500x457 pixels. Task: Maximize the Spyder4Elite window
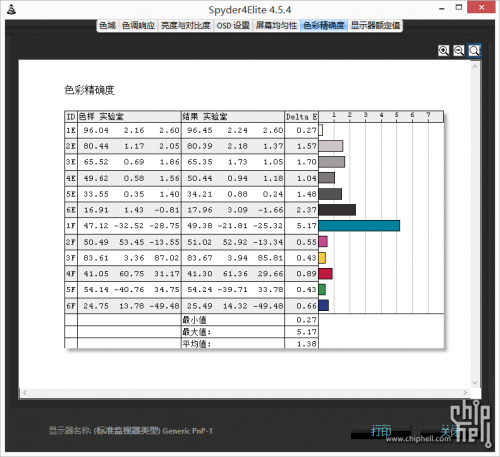tap(459, 8)
